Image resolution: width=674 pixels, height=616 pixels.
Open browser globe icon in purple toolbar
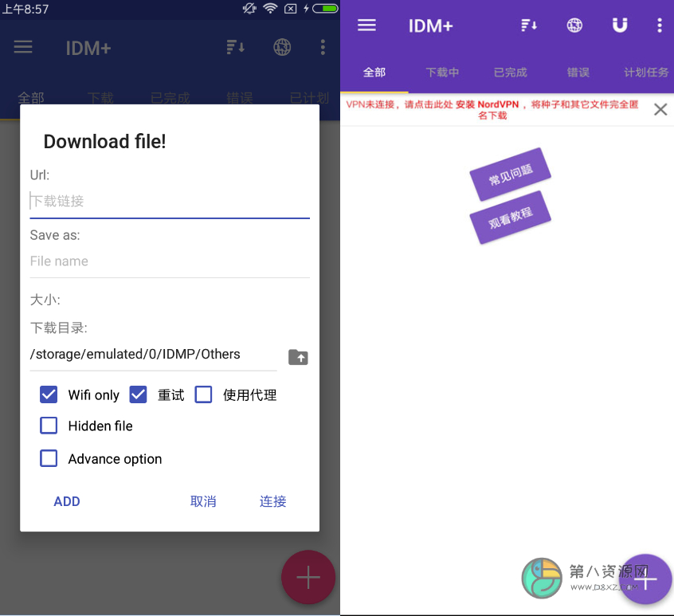pyautogui.click(x=574, y=26)
